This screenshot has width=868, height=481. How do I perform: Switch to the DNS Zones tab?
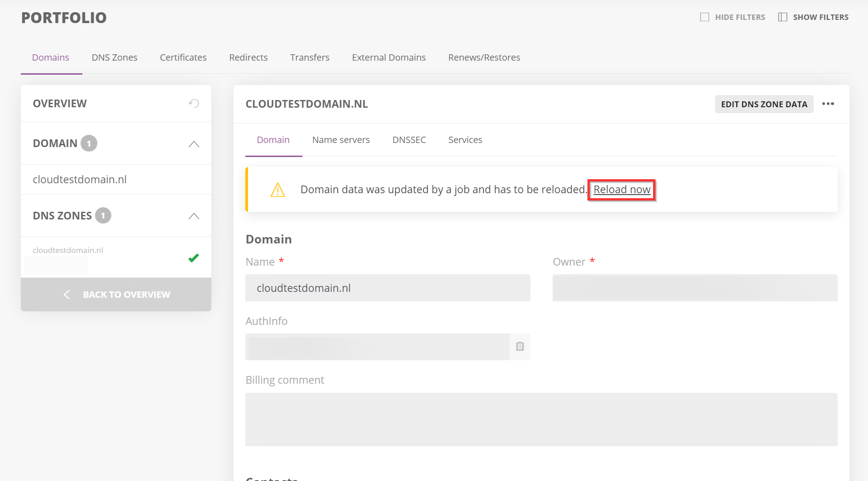point(114,57)
